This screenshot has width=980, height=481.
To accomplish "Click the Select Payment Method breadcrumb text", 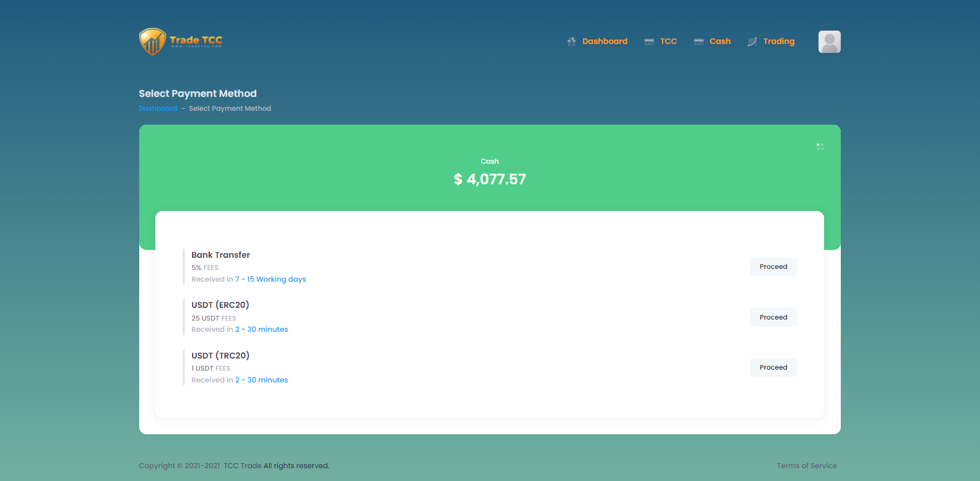I will 230,109.
